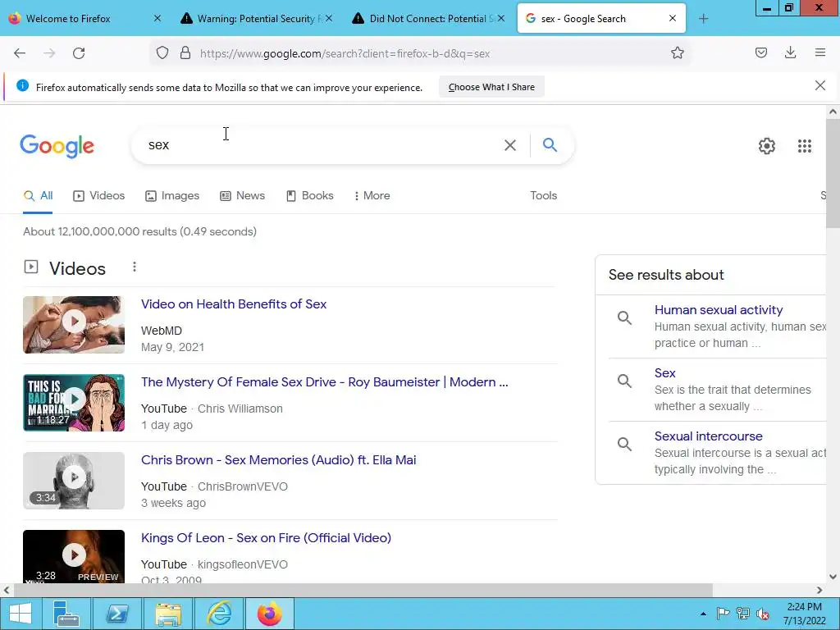Open Mystery Of Female Sex Drive link
Screen dimensions: 840x630
click(325, 382)
